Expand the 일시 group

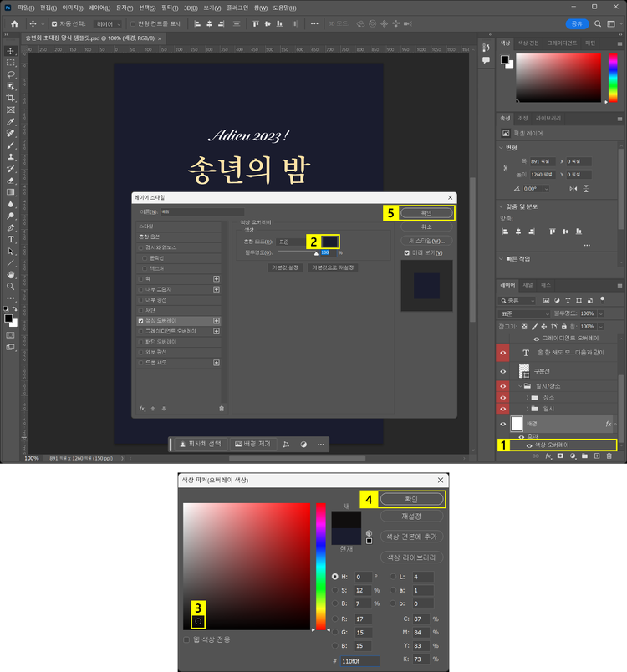pos(528,409)
